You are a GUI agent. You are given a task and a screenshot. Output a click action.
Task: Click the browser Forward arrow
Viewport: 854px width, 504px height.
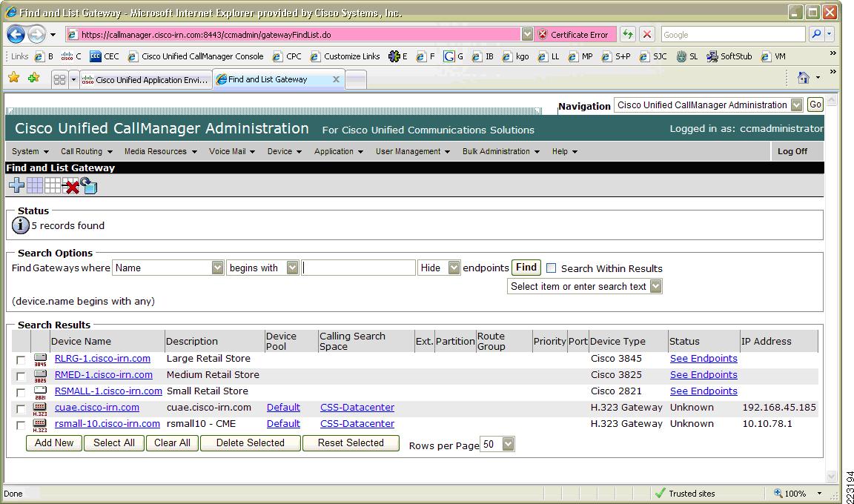[x=36, y=35]
